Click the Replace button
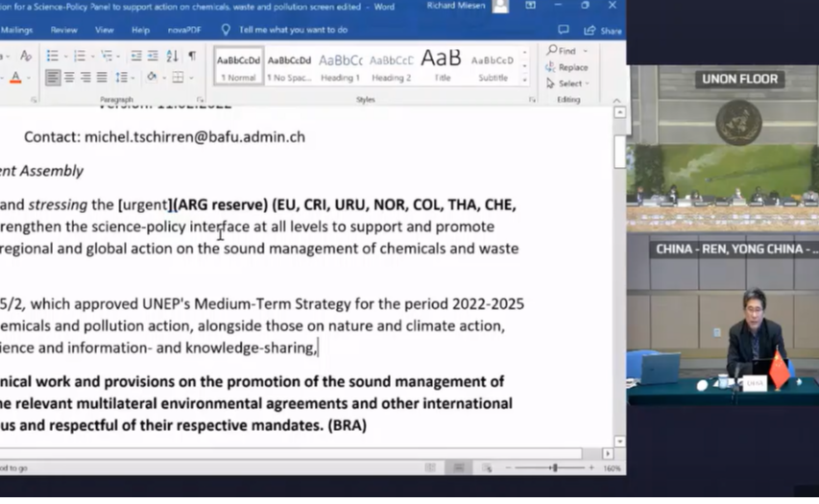The image size is (819, 504). pos(566,67)
